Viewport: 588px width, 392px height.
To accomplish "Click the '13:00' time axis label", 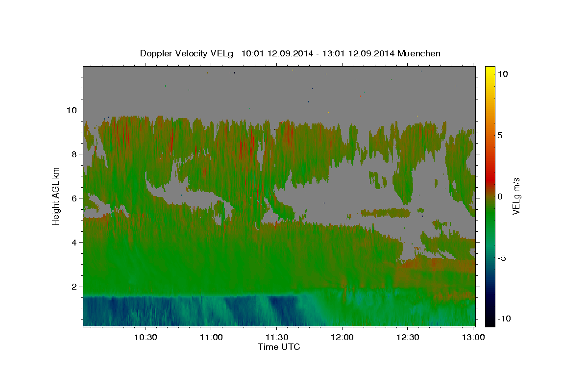I will 473,338.
